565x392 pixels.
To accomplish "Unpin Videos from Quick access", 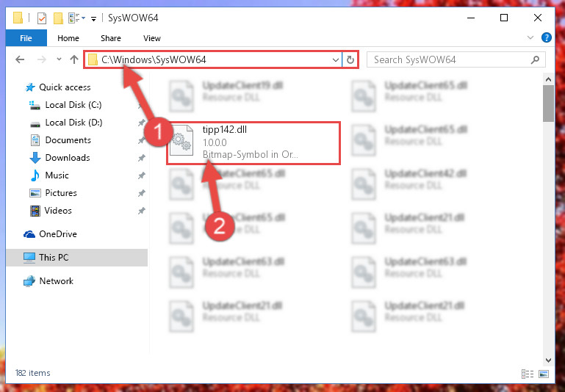I will (x=142, y=211).
